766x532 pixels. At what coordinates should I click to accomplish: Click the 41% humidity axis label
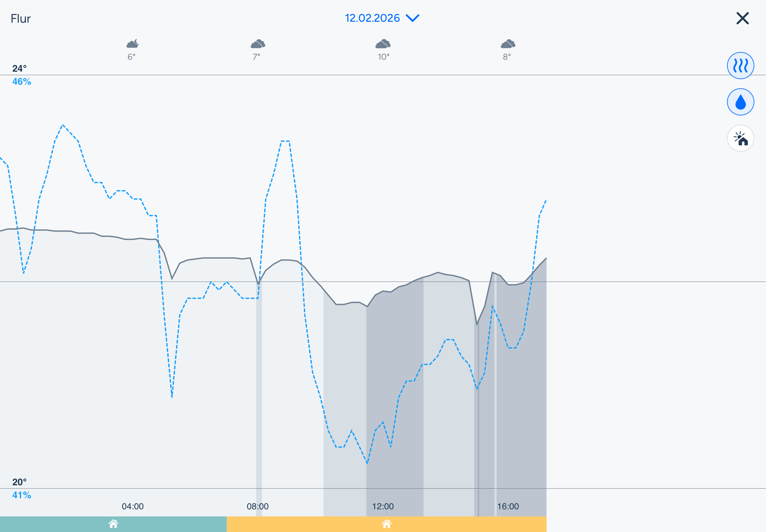pyautogui.click(x=22, y=495)
